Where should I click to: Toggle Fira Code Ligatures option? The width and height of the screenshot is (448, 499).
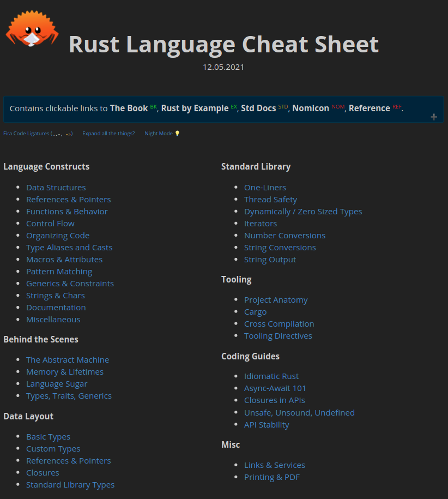pos(38,134)
